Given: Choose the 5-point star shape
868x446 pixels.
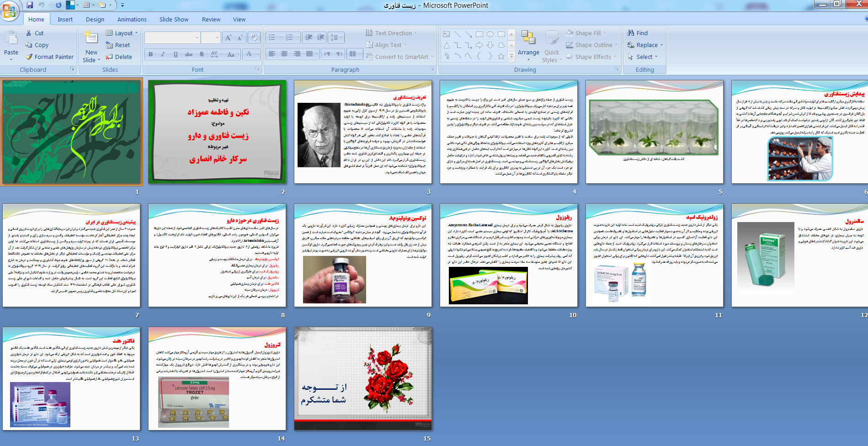Looking at the screenshot, I should coord(501,56).
